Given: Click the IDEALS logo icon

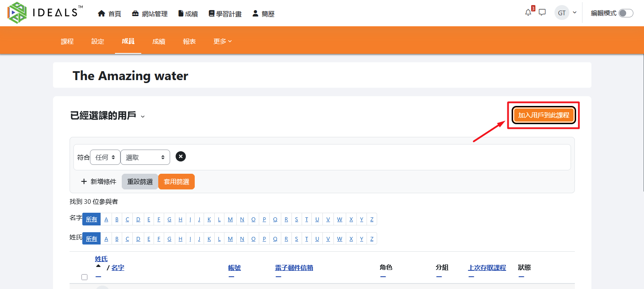Looking at the screenshot, I should [17, 13].
